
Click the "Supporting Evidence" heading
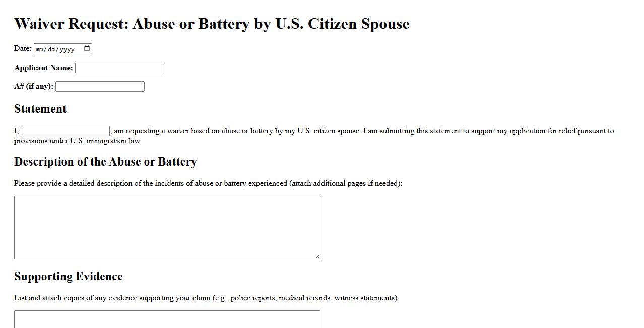click(x=69, y=277)
